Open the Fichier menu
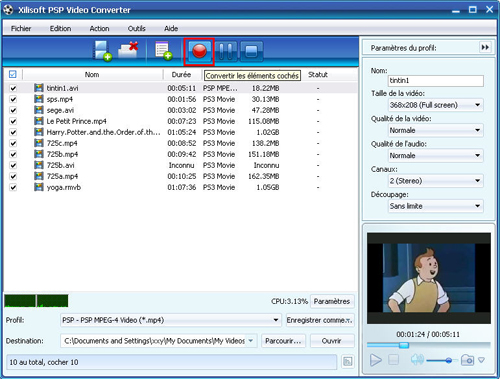Image resolution: width=500 pixels, height=379 pixels. pos(21,29)
